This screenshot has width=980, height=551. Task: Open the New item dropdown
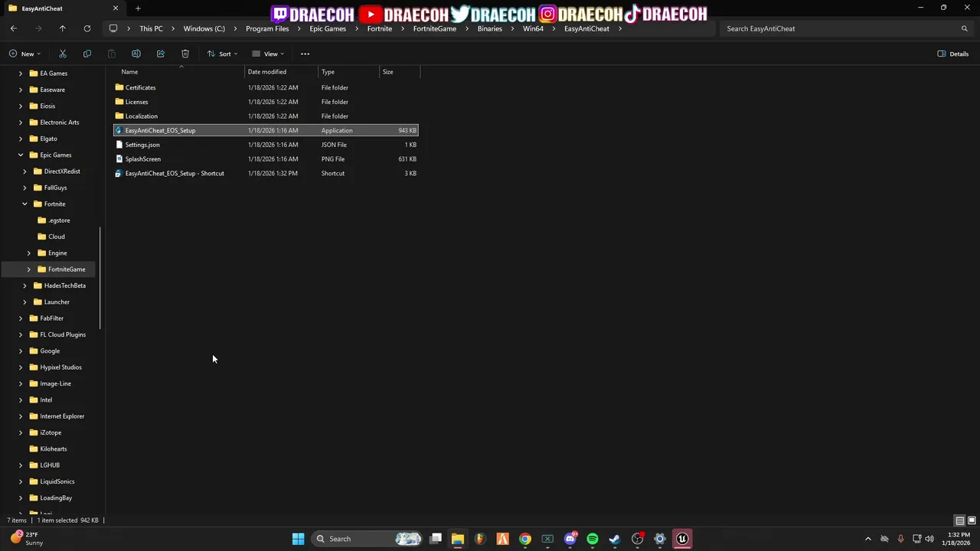24,54
